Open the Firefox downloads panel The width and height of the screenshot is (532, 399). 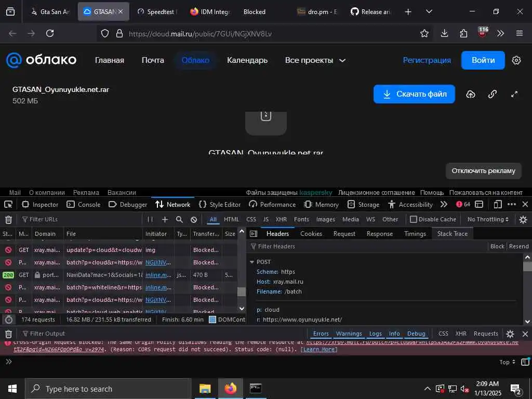tap(444, 33)
